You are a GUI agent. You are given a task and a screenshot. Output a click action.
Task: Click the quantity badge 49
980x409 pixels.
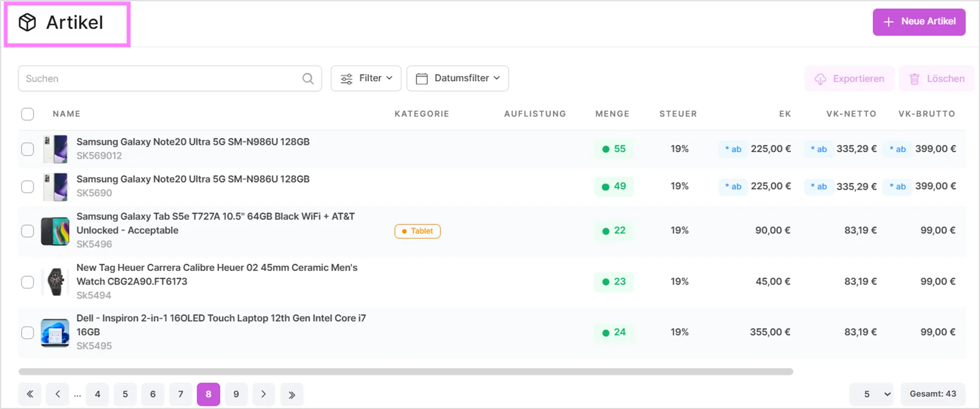tap(614, 187)
